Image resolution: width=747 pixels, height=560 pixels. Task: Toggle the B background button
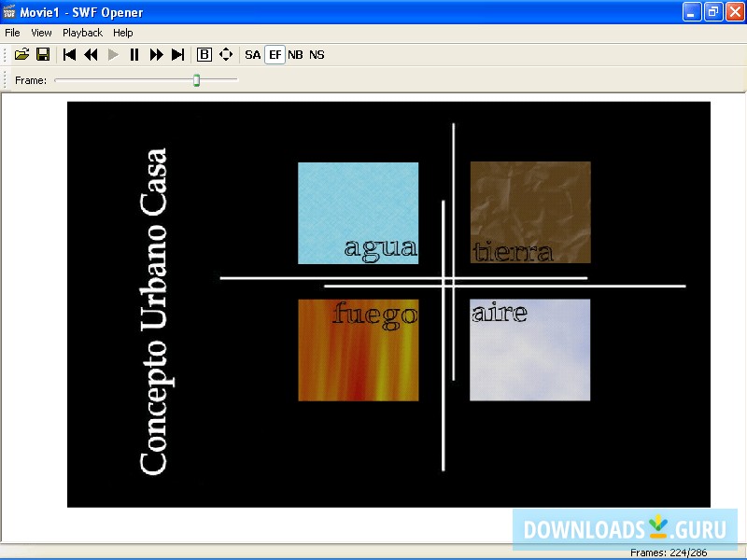pyautogui.click(x=204, y=55)
